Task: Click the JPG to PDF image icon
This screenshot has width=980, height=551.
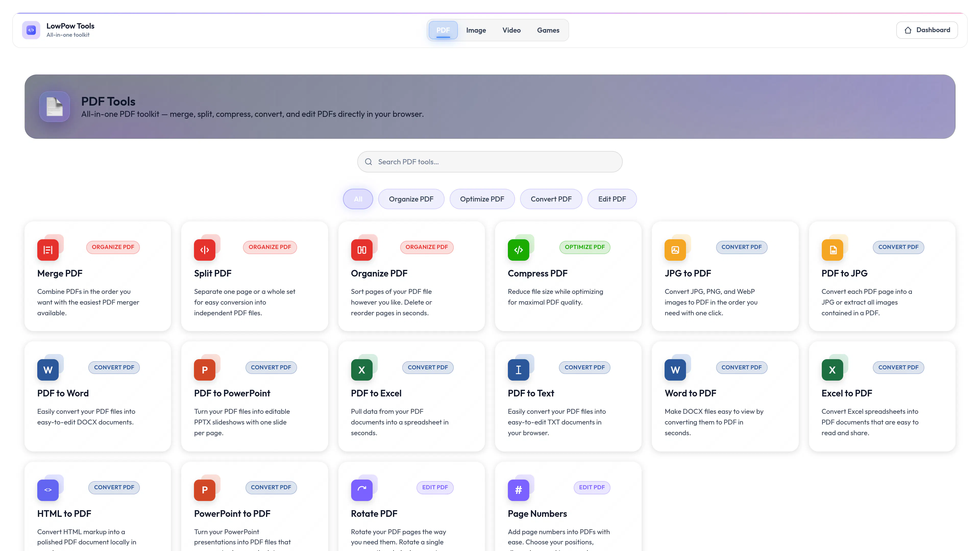Action: [x=675, y=250]
